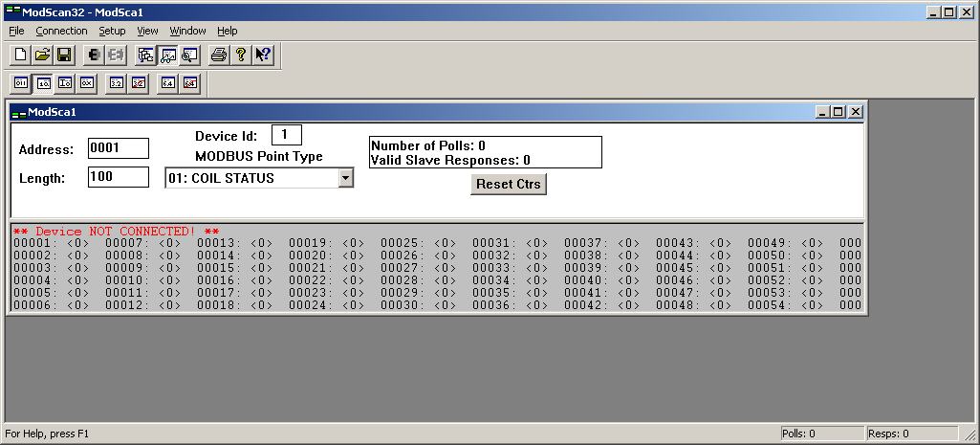
Task: Click the Address input field
Action: point(119,148)
